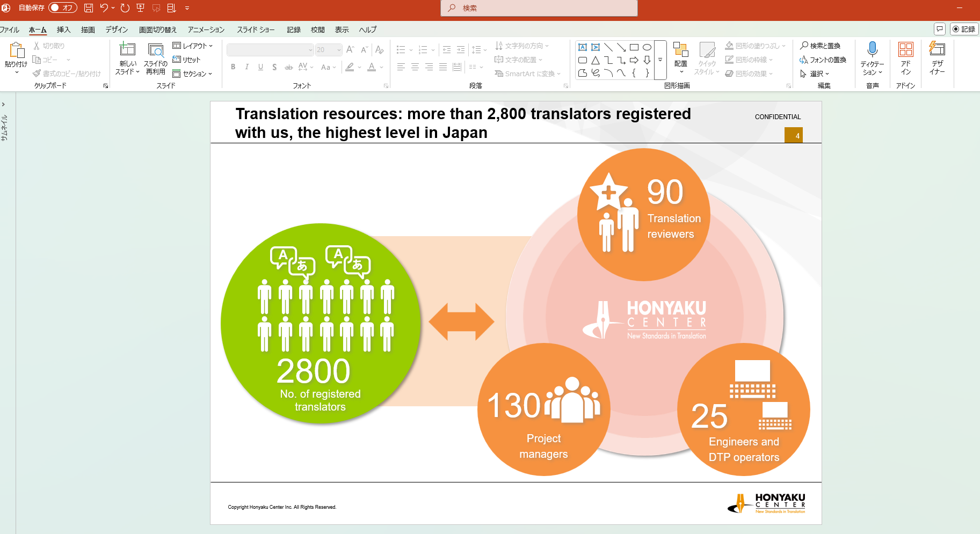Viewport: 980px width, 534px height.
Task: Click the Record (記録) button
Action: [x=964, y=29]
